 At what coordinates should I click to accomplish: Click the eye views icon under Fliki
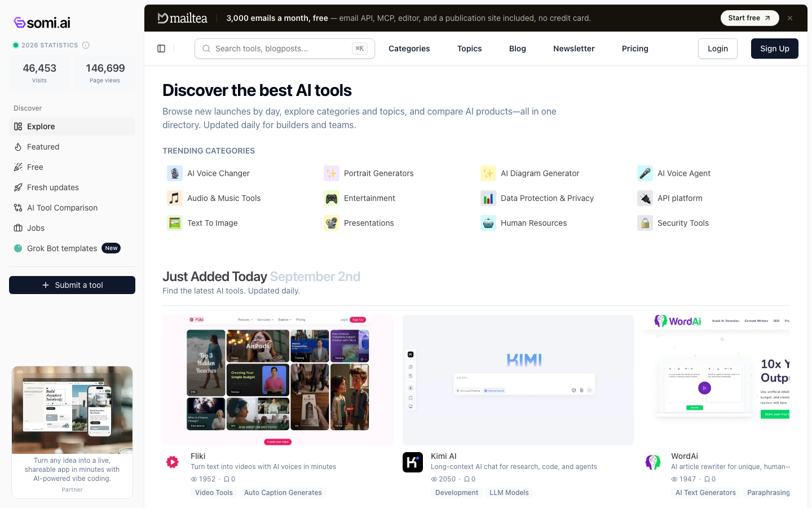(x=194, y=479)
